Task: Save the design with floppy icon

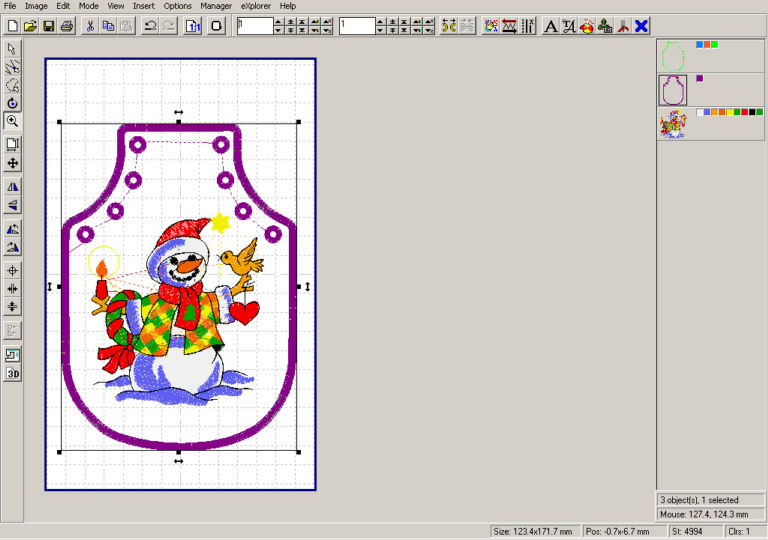Action: [48, 26]
